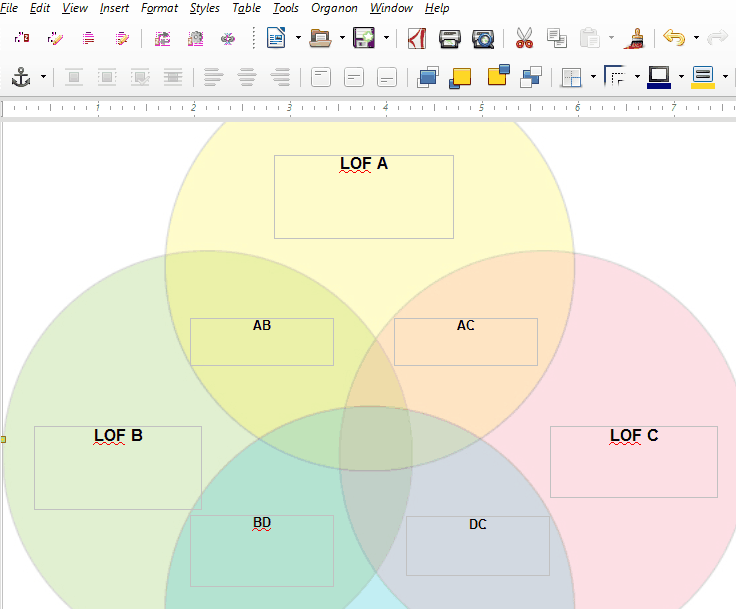Activate Clone Formatting paintbrush
Viewport: 736px width, 609px height.
(x=634, y=38)
